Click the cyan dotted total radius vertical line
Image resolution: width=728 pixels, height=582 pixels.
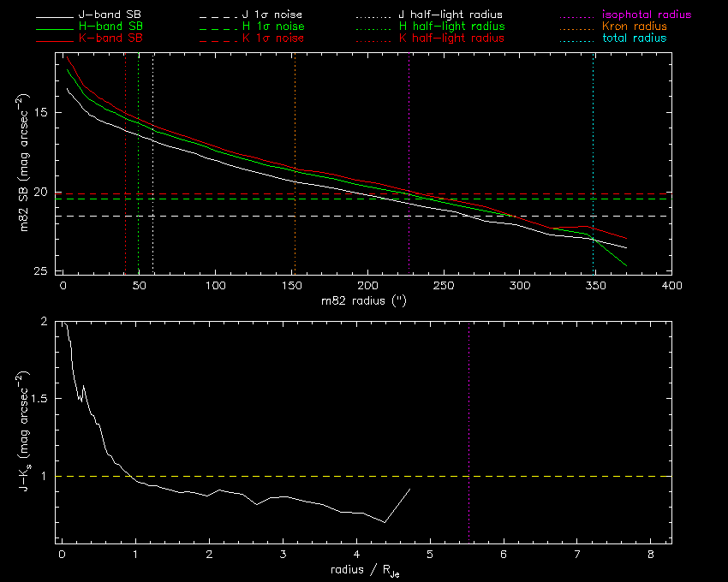(x=594, y=128)
